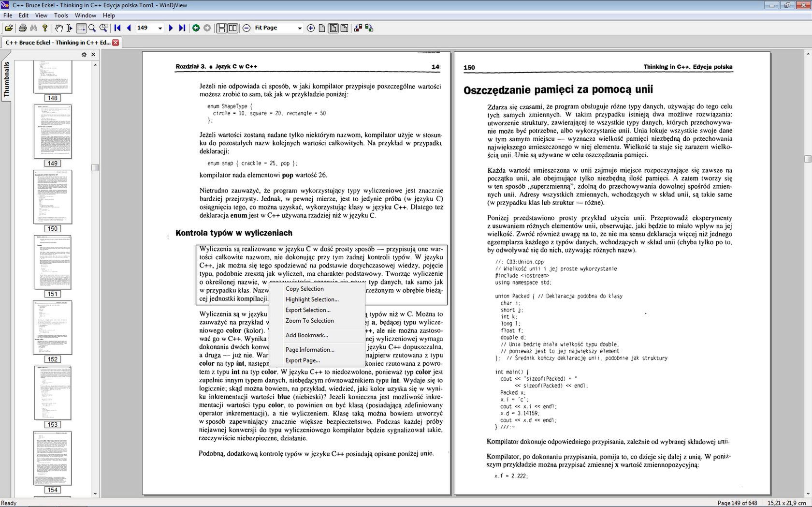Click the Zoom Out minus icon
Screen dimensions: 812x507
246,28
